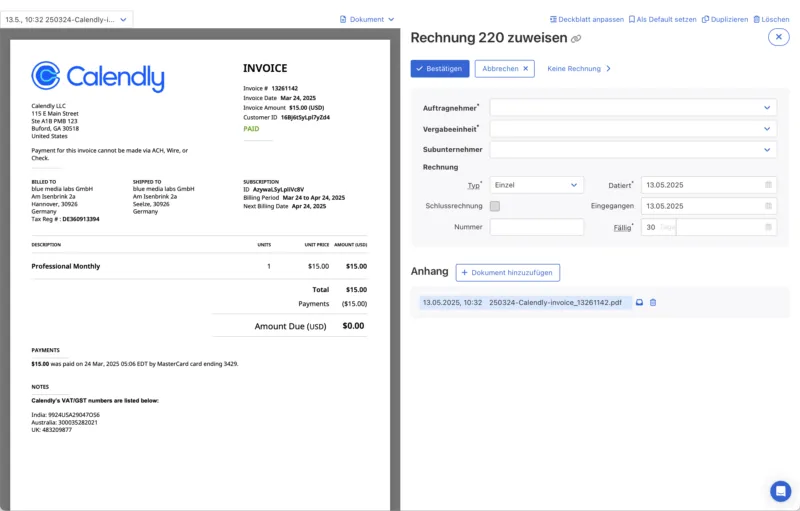The height and width of the screenshot is (511, 800).
Task: Open calendar picker in Fällig field
Action: [x=768, y=227]
